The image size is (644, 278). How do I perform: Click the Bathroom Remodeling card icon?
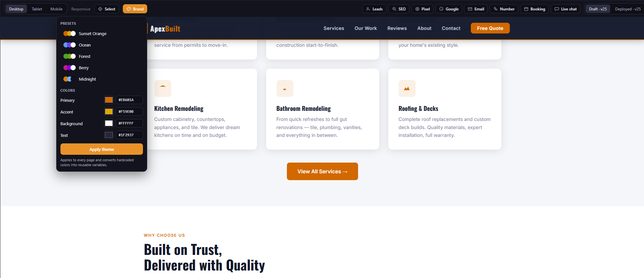(x=285, y=88)
